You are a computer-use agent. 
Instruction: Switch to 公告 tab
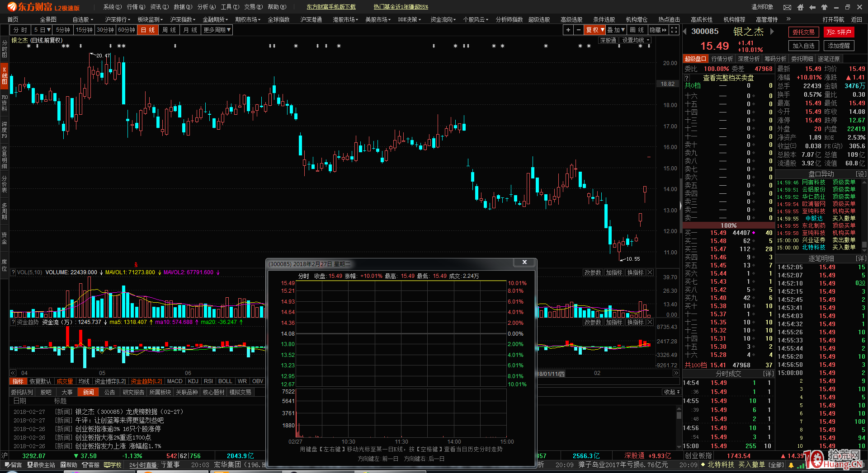click(109, 392)
